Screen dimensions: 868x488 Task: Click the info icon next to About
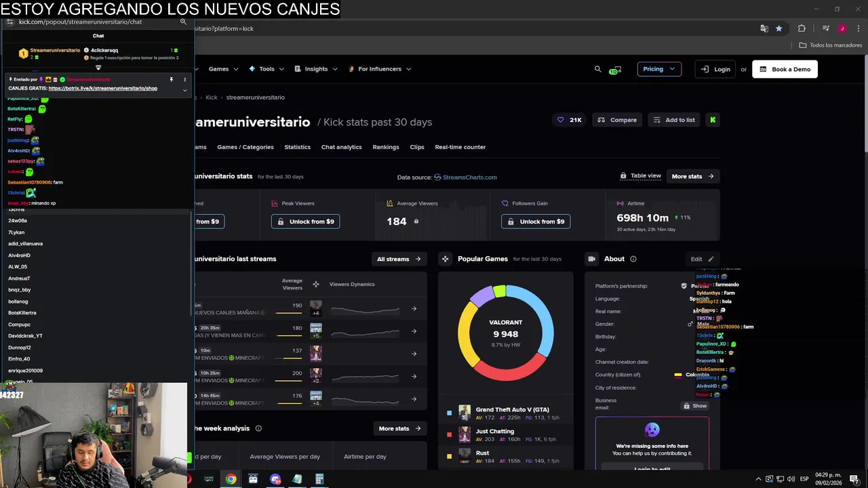(633, 259)
